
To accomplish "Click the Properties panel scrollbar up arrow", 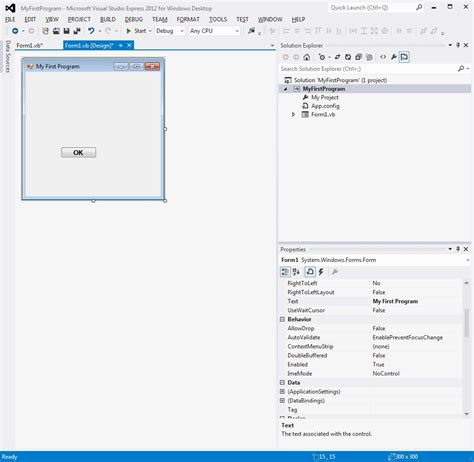I will (x=466, y=283).
